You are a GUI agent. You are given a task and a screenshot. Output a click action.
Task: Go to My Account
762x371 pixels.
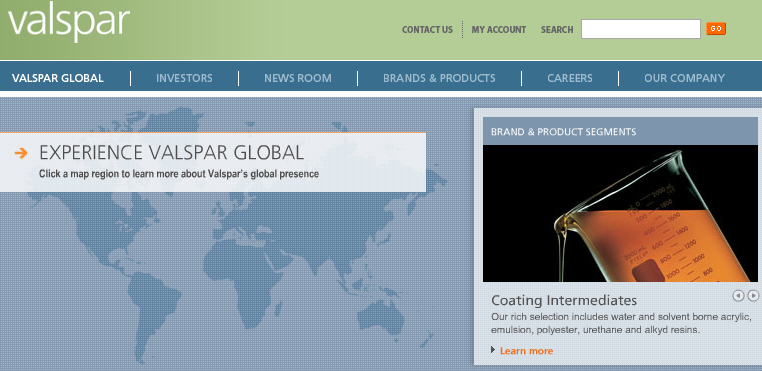click(499, 30)
